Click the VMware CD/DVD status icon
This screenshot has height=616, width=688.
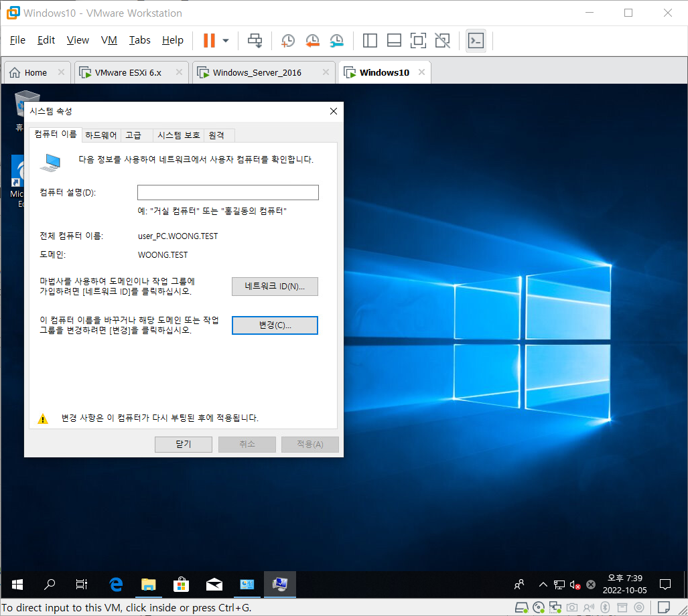pyautogui.click(x=539, y=607)
